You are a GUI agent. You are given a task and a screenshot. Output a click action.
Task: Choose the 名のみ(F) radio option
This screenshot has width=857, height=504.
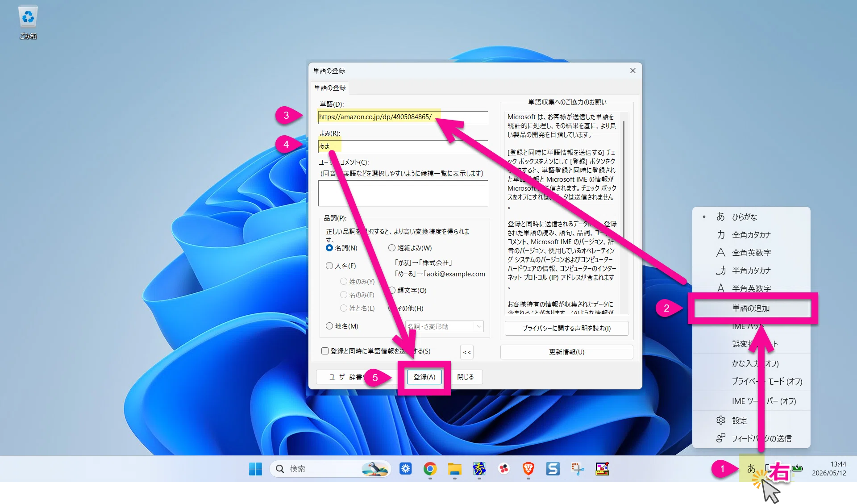[344, 295]
